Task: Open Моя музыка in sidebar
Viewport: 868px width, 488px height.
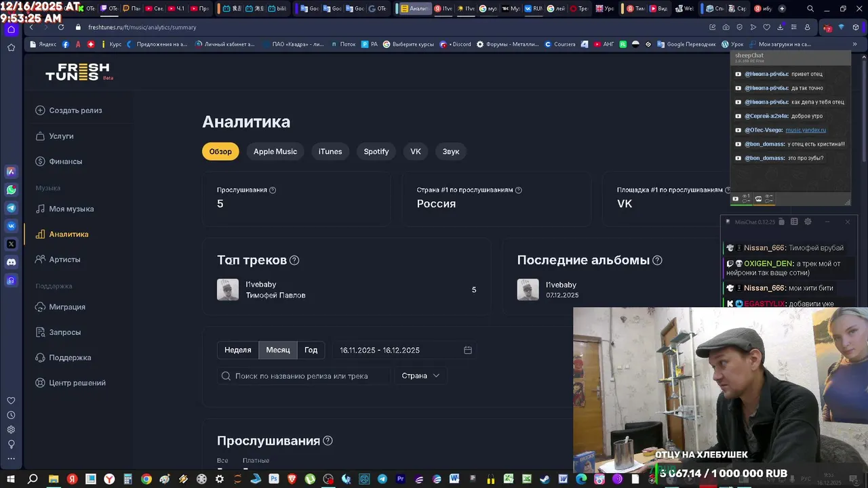Action: pyautogui.click(x=64, y=209)
